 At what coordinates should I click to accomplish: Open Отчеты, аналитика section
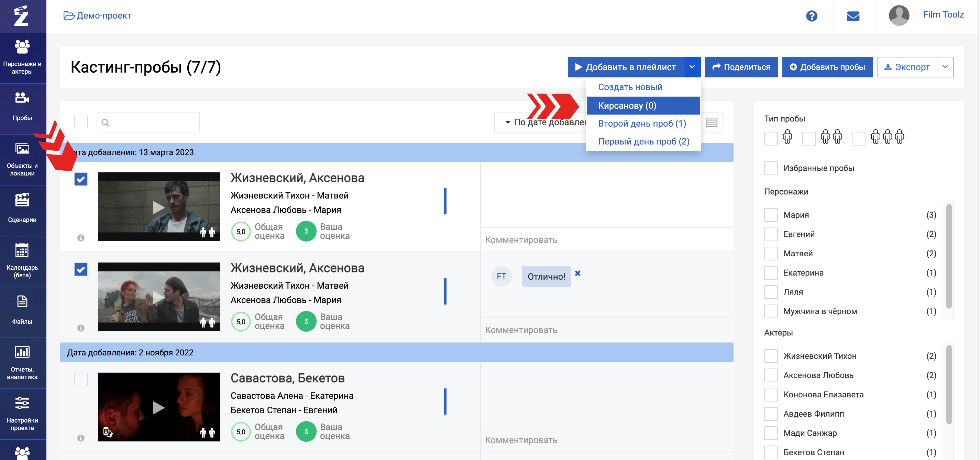click(x=22, y=363)
